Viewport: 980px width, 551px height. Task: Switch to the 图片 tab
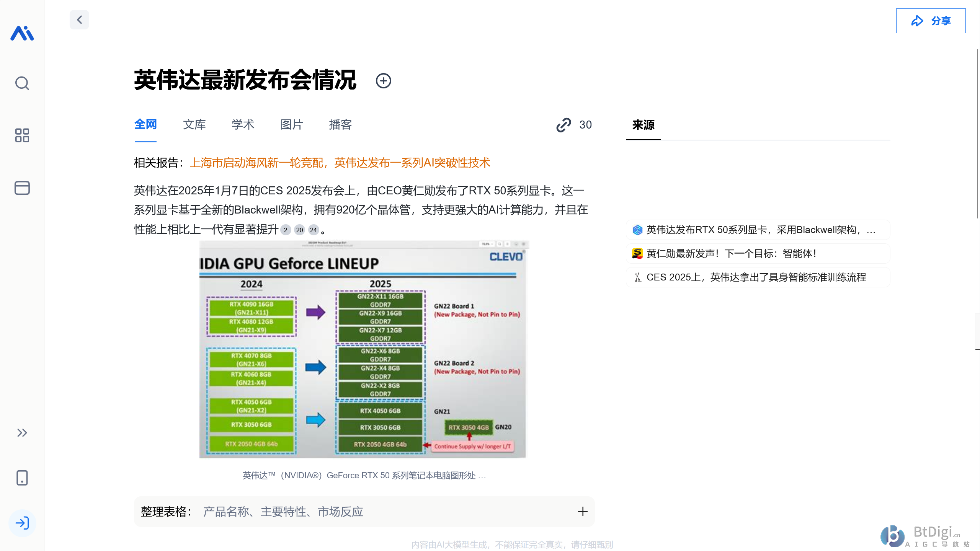292,124
